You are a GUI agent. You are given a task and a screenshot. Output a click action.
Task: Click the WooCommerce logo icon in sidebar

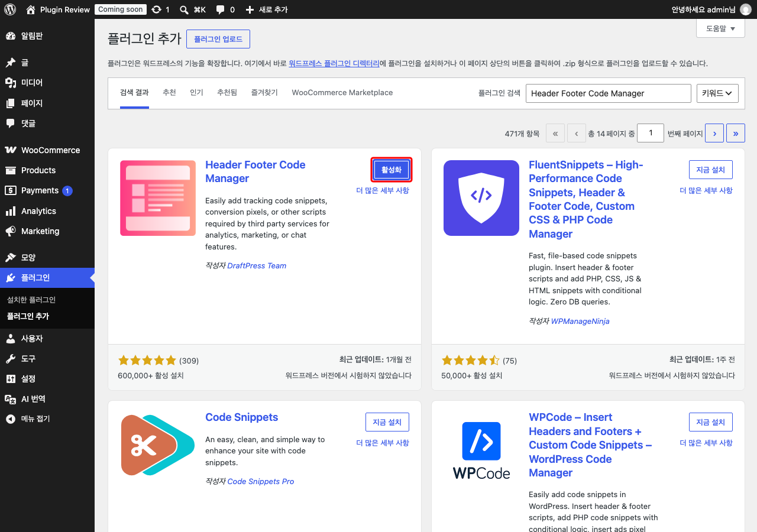(x=10, y=150)
